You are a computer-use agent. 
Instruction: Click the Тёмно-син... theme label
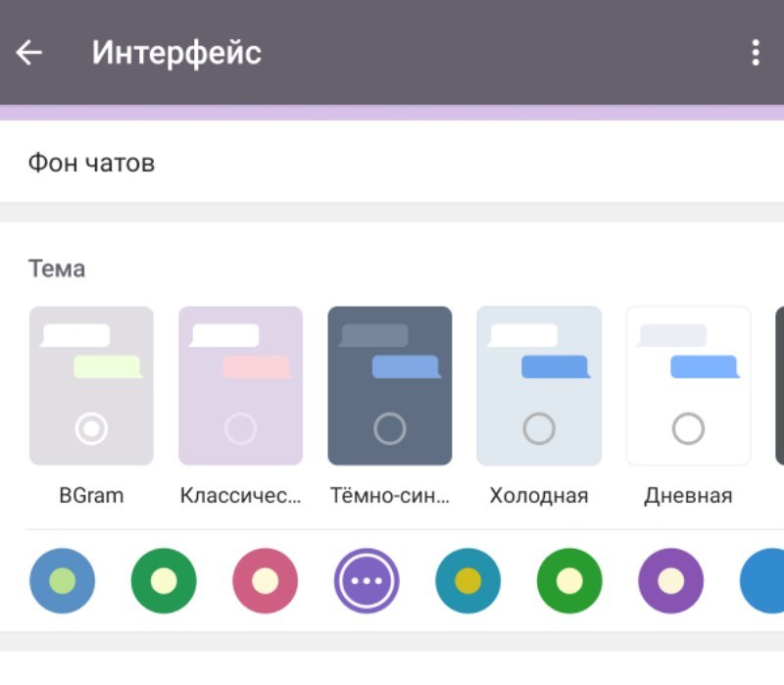[x=389, y=496]
